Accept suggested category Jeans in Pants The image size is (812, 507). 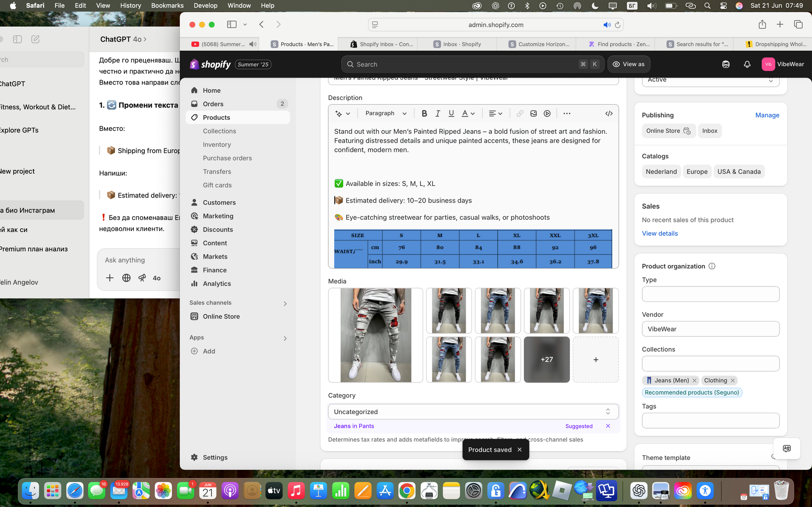354,426
